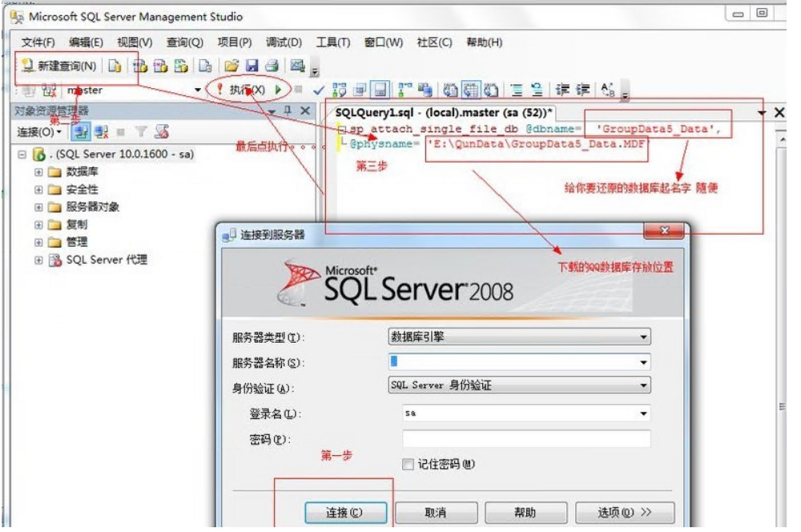Open a file with the folder icon
Screen dimensions: 801x532
pos(231,66)
